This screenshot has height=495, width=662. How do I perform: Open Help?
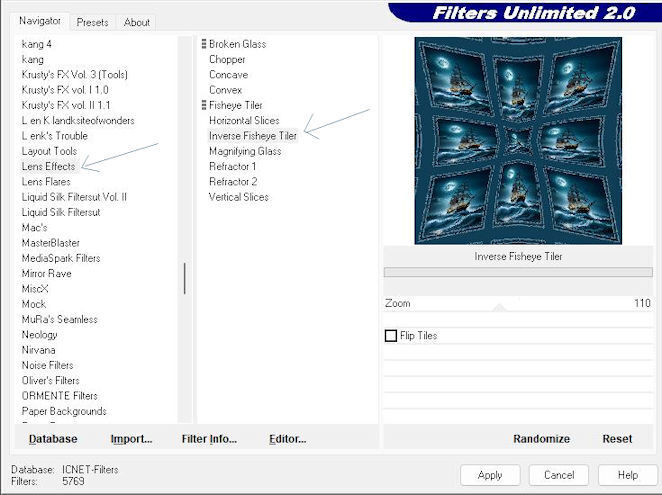(x=628, y=475)
